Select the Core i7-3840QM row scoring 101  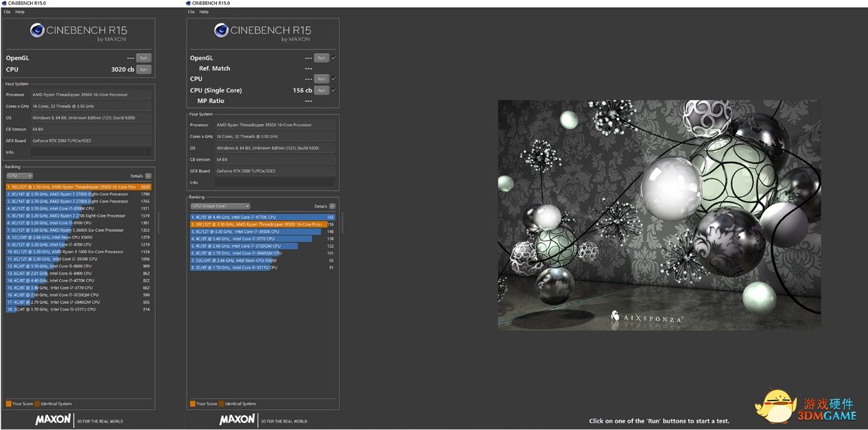tap(263, 253)
